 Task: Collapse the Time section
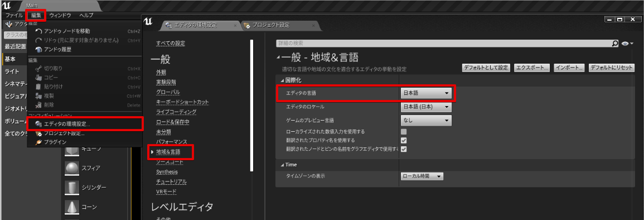(282, 165)
